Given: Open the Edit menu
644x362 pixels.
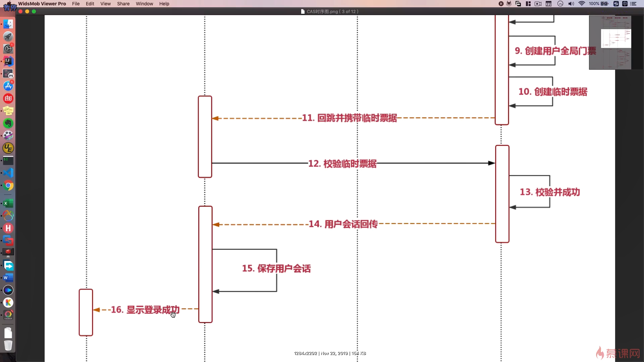Looking at the screenshot, I should pos(90,4).
